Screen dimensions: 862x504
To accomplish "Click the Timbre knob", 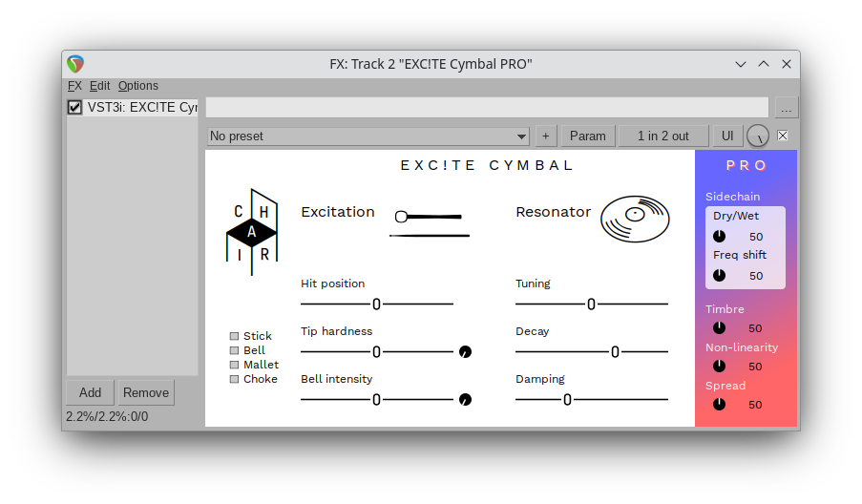I will coord(719,327).
